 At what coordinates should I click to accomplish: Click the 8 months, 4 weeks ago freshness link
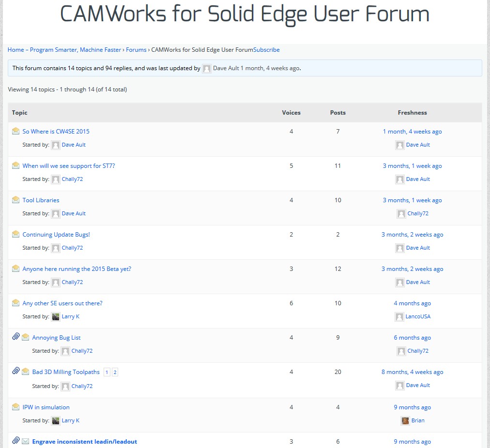[412, 372]
